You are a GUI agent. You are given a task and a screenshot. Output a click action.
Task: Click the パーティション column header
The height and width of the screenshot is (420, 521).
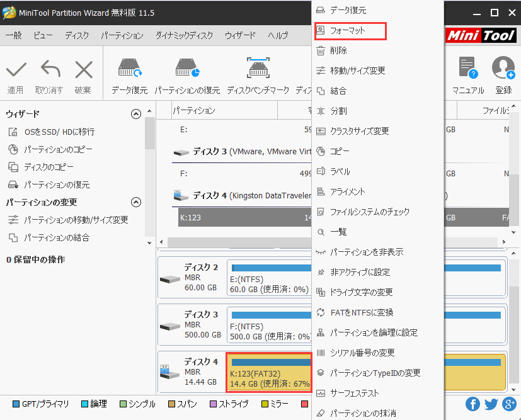(x=225, y=110)
